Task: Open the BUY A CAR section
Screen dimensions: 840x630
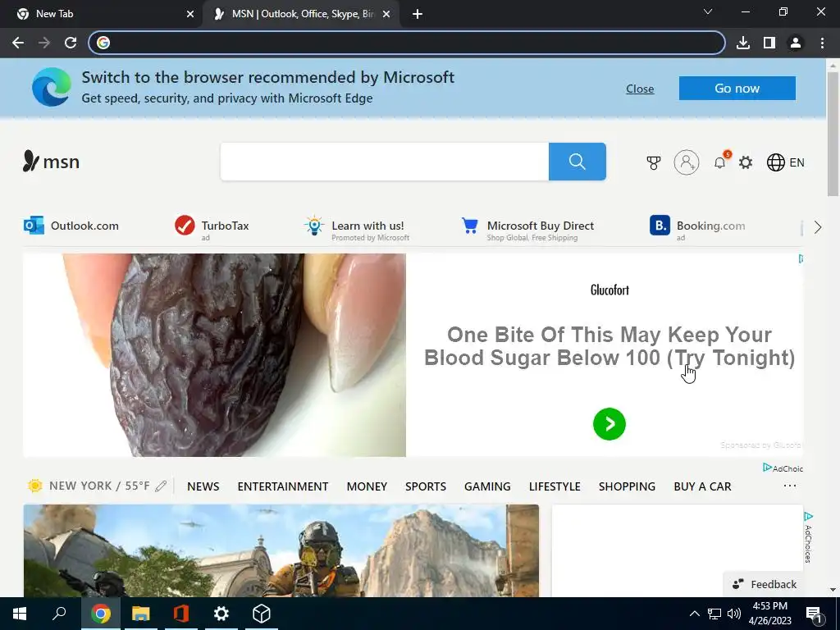Action: (x=702, y=486)
